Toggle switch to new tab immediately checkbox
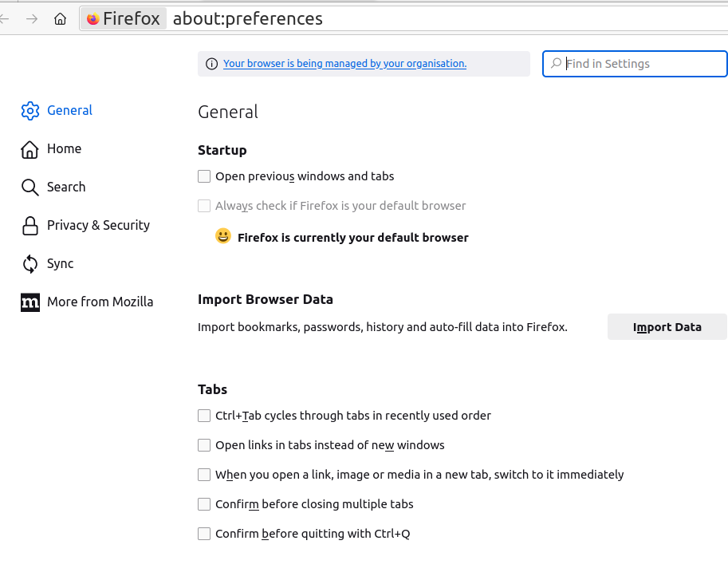The height and width of the screenshot is (580, 728). point(204,475)
